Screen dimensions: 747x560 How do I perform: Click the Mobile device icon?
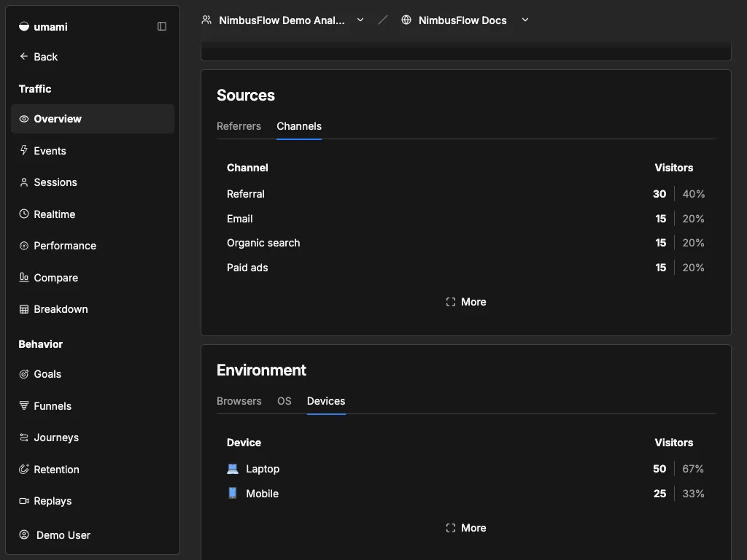click(233, 493)
